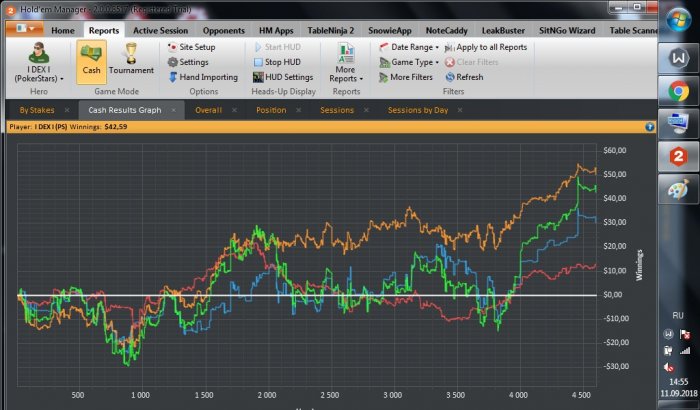
Task: Click the 2 000 hands axis label
Action: (267, 395)
